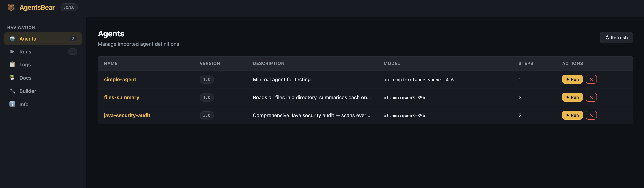Viewport: 644px width, 188px height.
Task: Click the Agents robot icon in sidebar
Action: point(12,38)
